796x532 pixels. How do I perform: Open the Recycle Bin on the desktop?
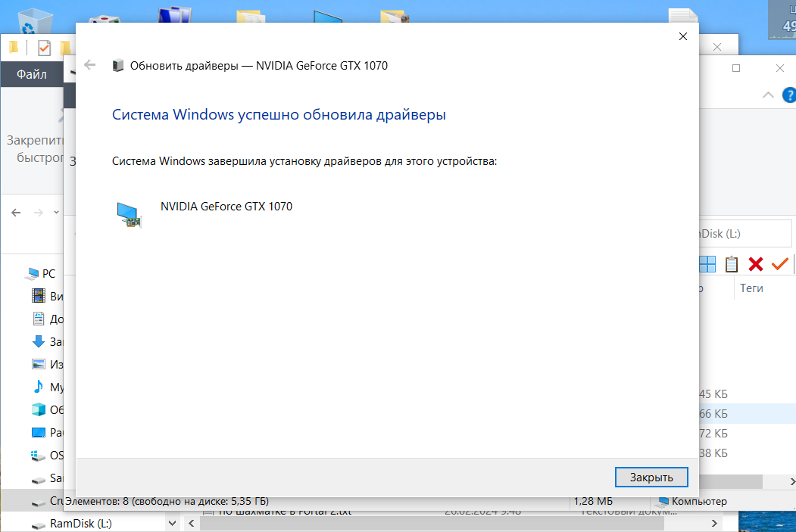click(x=35, y=22)
